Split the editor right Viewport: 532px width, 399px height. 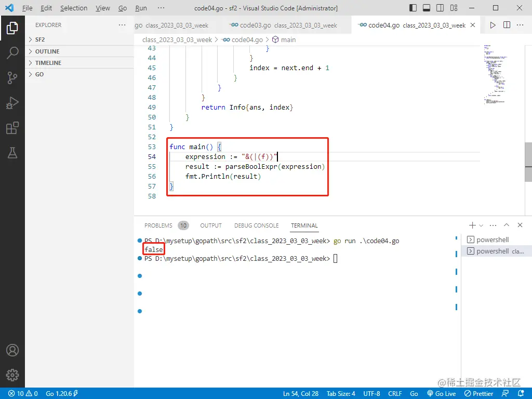(507, 25)
